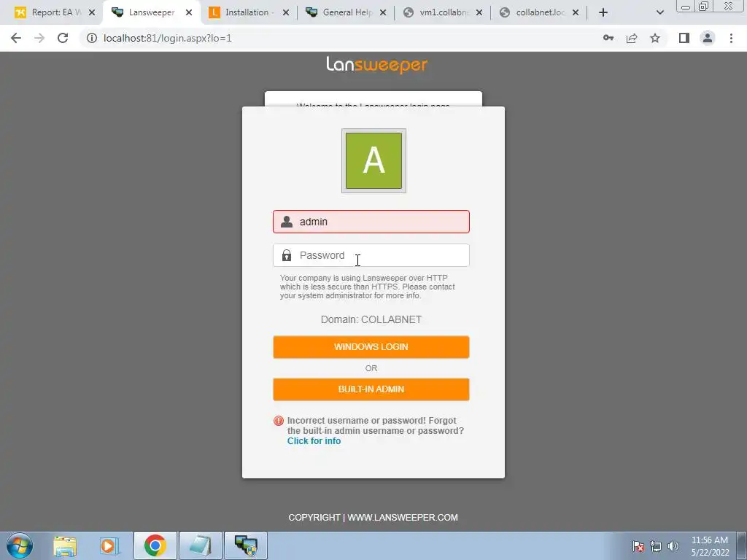Open the Windows Start menu

(x=20, y=545)
